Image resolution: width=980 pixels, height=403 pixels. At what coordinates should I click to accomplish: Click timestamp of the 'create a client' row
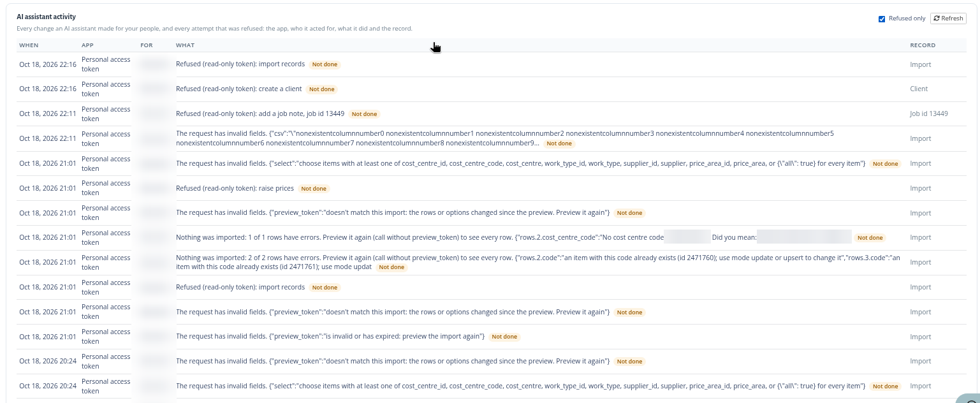click(48, 89)
